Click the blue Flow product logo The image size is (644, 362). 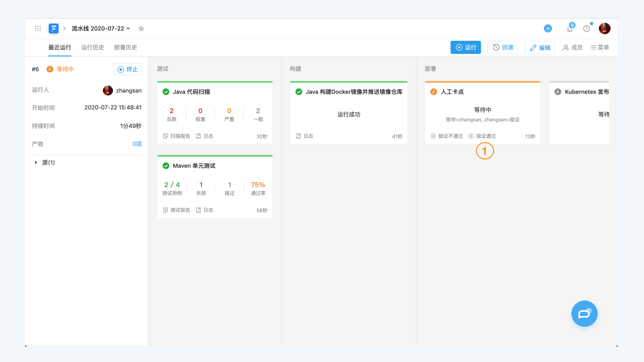coord(54,28)
